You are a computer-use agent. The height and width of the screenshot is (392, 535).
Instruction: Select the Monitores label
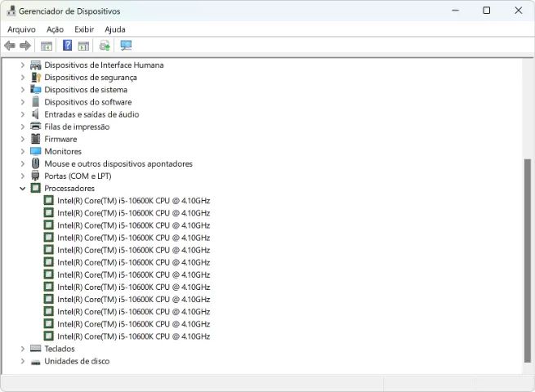tap(63, 151)
